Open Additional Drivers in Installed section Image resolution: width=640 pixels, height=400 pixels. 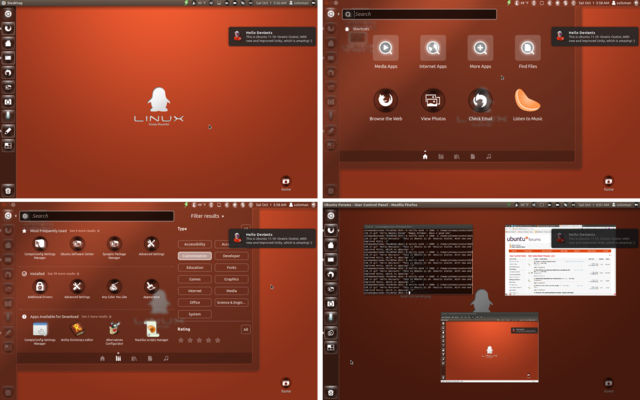click(x=40, y=287)
